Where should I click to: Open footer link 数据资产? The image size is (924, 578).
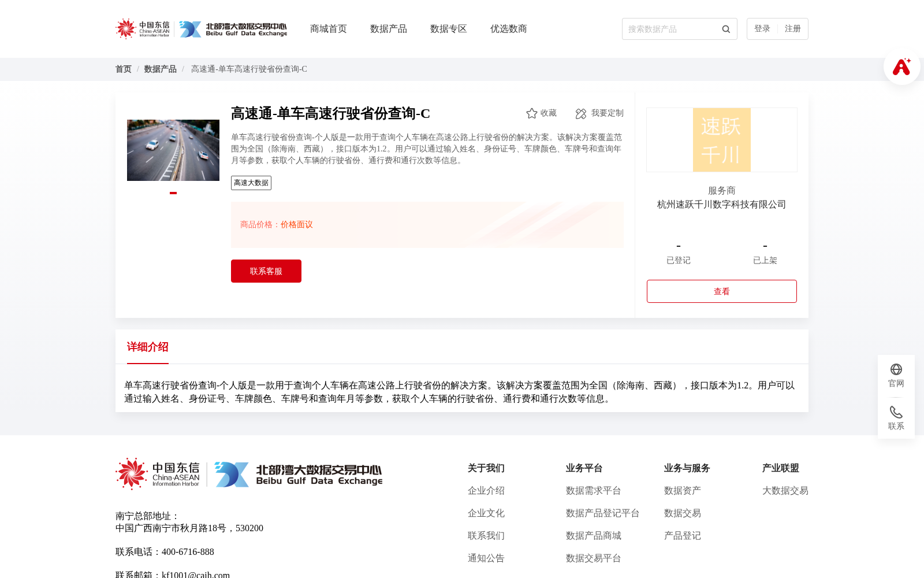(x=683, y=491)
